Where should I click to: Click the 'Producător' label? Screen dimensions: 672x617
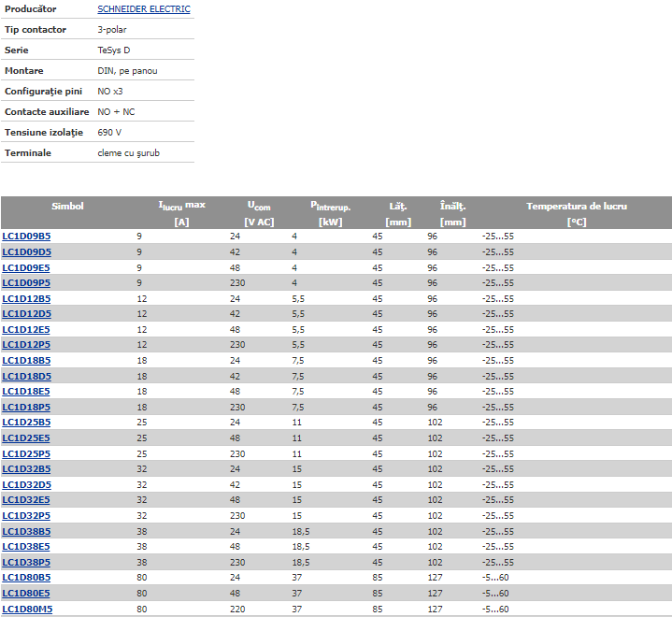point(31,9)
